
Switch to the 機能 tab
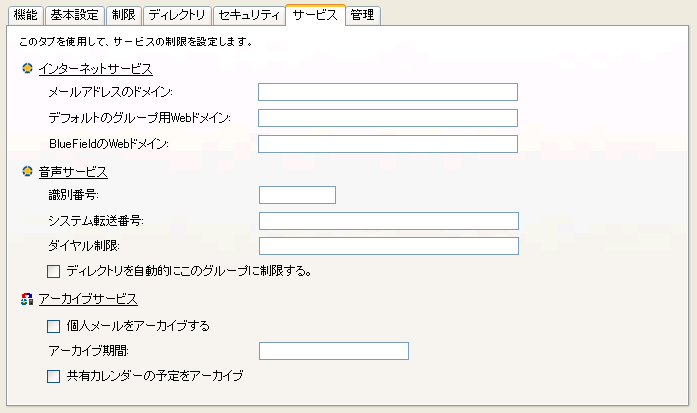pyautogui.click(x=25, y=15)
